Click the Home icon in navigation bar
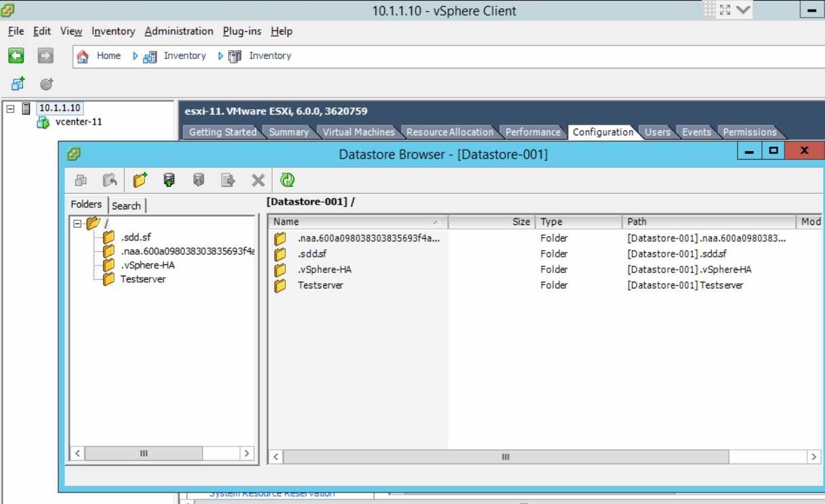The height and width of the screenshot is (504, 825). pos(83,56)
